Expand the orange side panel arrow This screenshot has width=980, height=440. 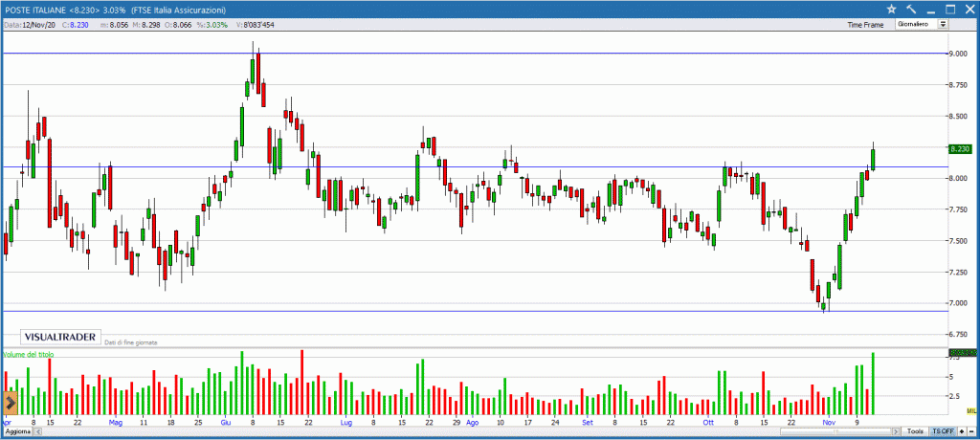pyautogui.click(x=10, y=404)
